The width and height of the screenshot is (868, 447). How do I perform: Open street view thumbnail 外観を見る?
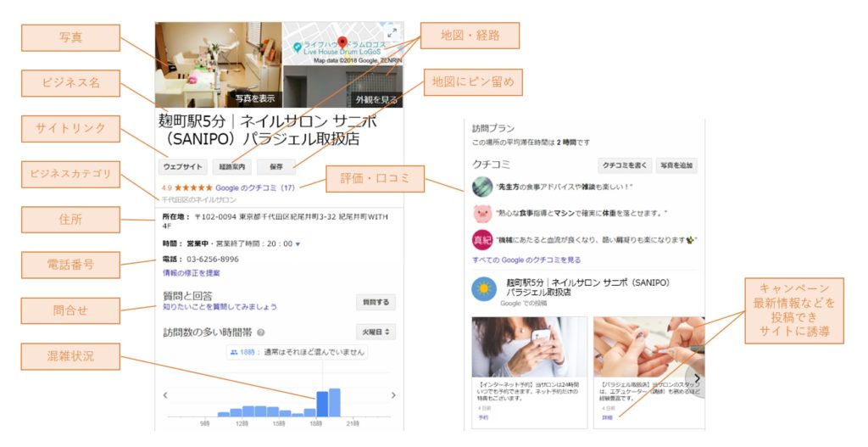tap(343, 87)
